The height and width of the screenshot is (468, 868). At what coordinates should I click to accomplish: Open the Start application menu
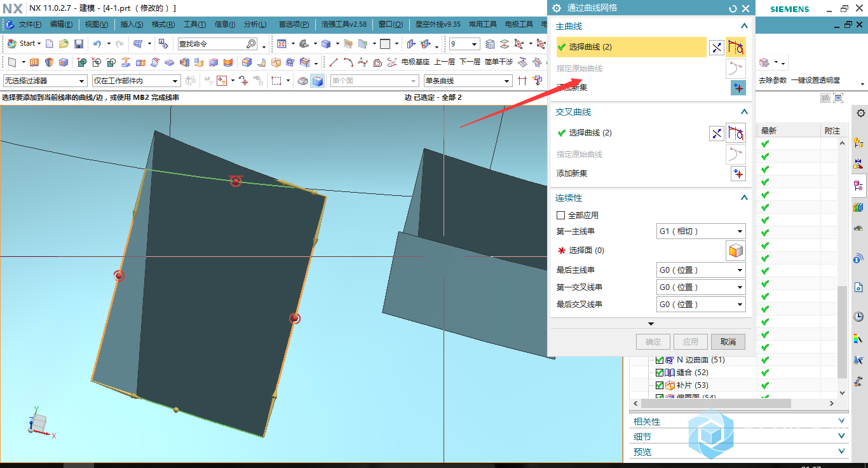click(24, 44)
